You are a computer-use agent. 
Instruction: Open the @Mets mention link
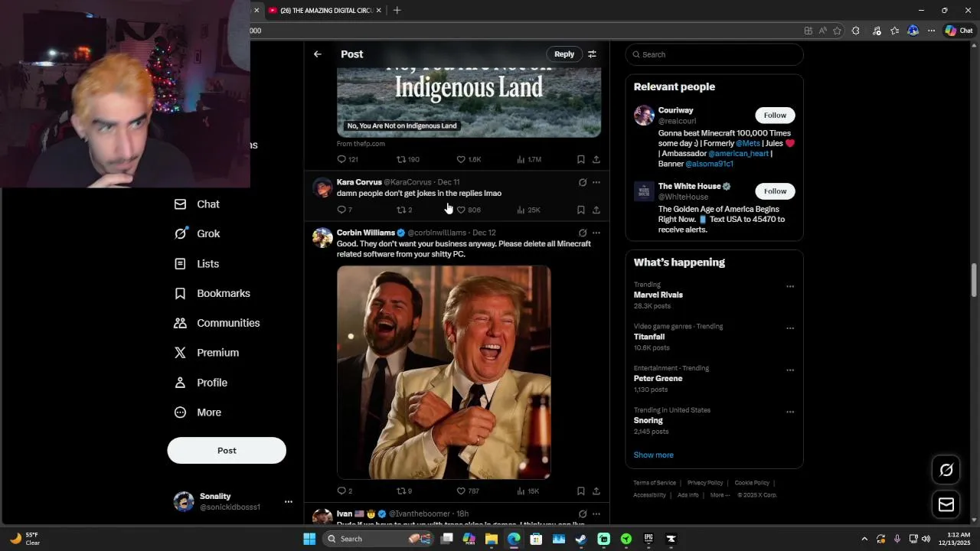pos(747,143)
